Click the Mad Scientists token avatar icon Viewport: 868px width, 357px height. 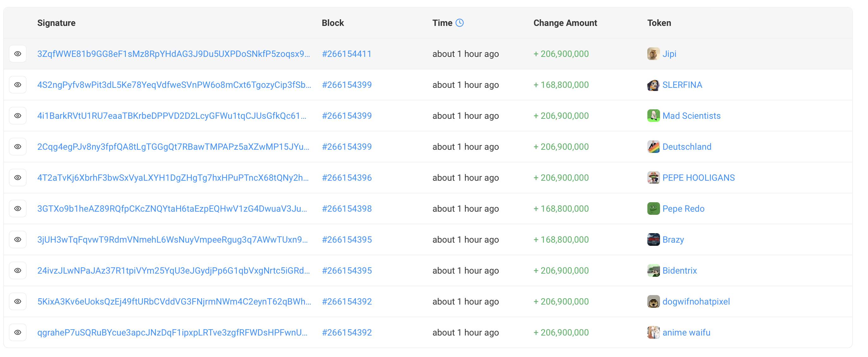pyautogui.click(x=653, y=116)
